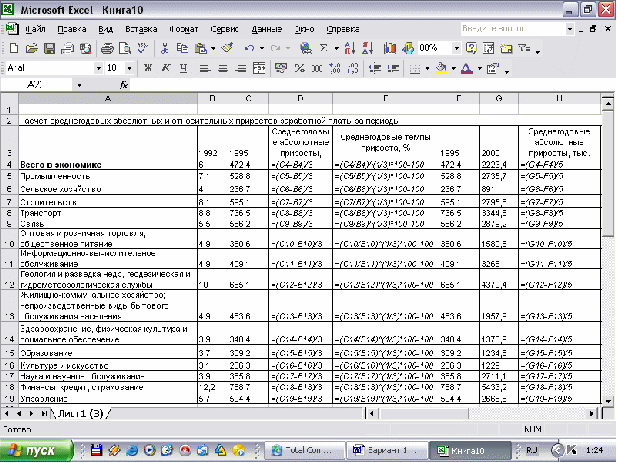Sort ascending A to Z
This screenshot has width=617, height=463.
point(349,48)
